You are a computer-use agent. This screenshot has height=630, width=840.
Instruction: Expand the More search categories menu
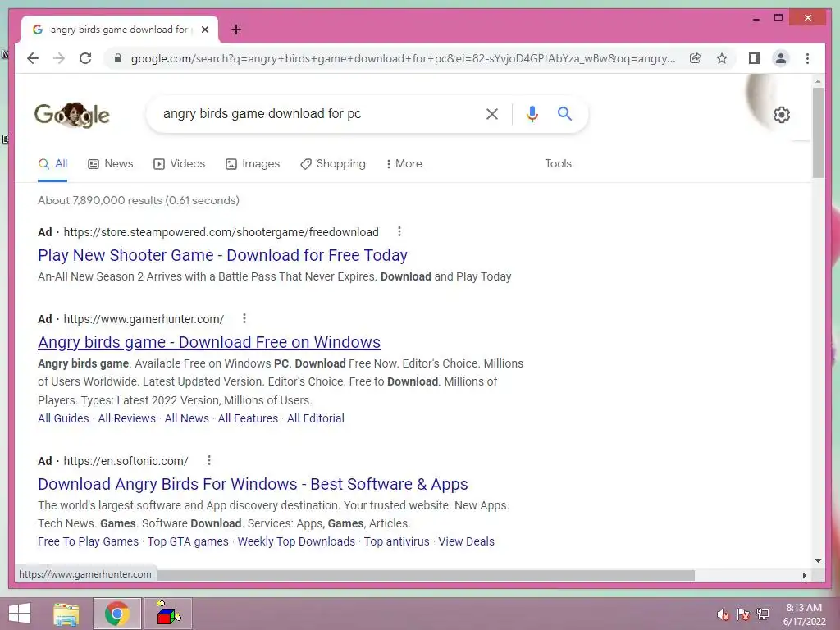[x=404, y=164]
